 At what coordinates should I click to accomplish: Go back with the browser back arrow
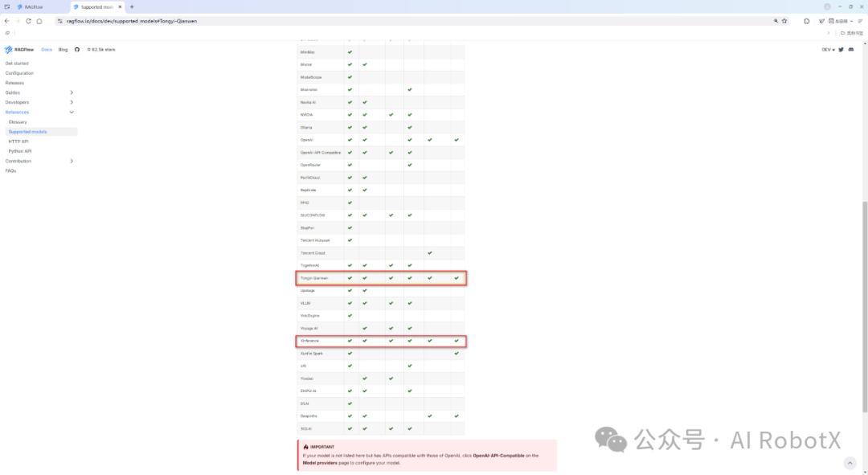pyautogui.click(x=6, y=21)
